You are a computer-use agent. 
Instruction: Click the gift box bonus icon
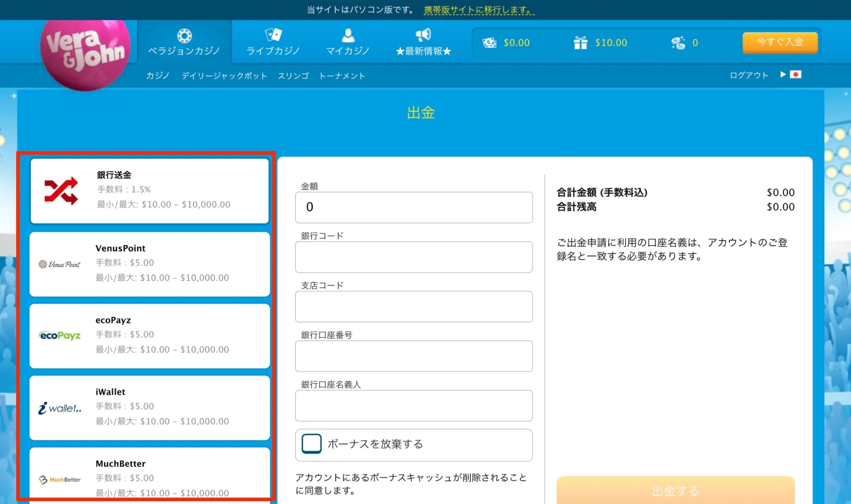pos(580,43)
